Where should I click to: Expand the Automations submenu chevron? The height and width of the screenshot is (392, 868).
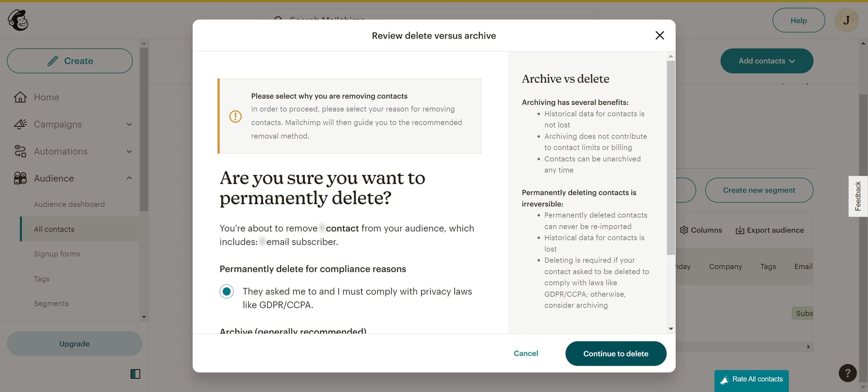[x=129, y=152]
